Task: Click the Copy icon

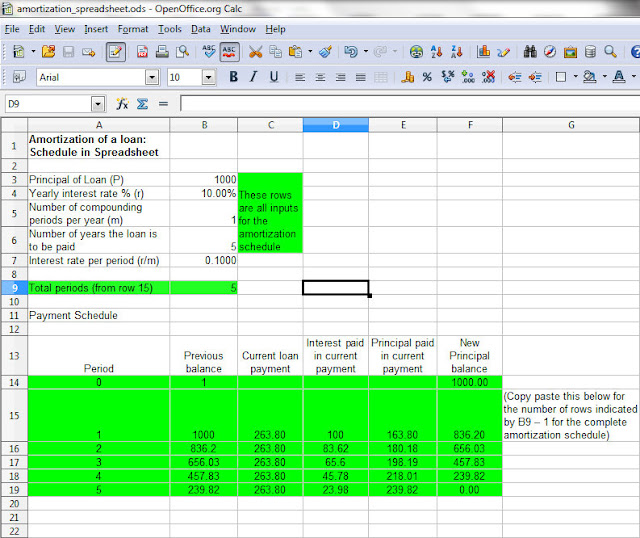Action: [x=276, y=52]
